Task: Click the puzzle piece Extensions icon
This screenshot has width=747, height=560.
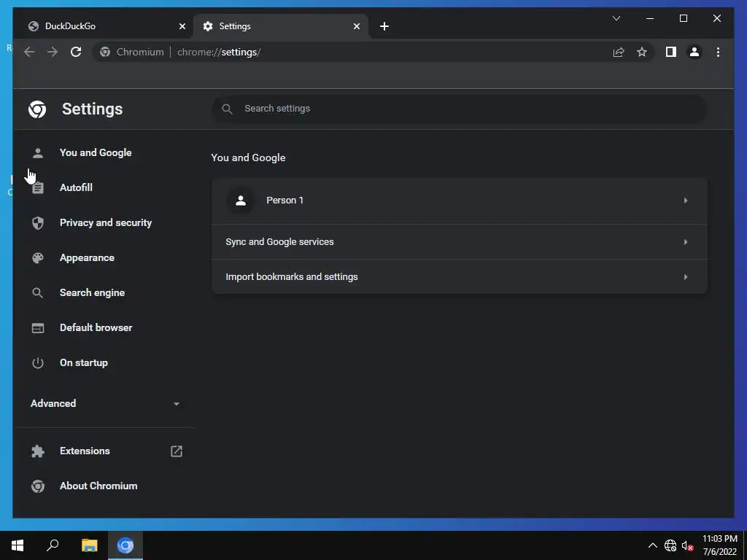Action: point(38,451)
